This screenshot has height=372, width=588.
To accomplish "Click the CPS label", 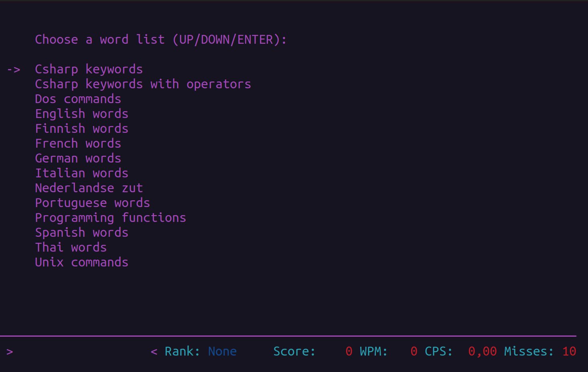I will coord(438,352).
